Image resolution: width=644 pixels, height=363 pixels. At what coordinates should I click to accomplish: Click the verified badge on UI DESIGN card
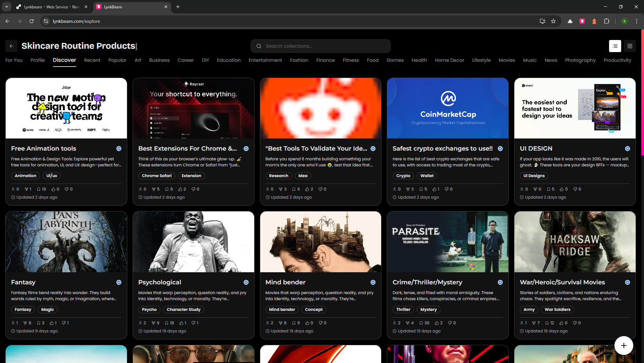(x=627, y=148)
